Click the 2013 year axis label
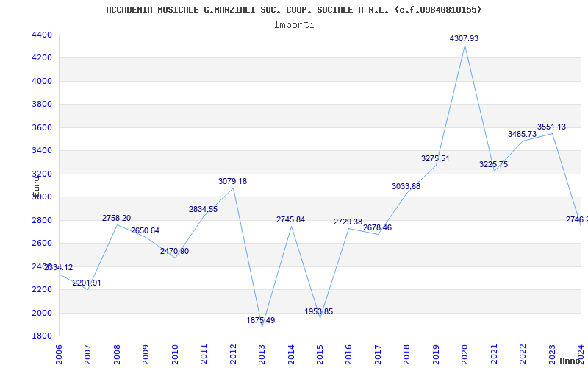588x368 pixels. tap(262, 355)
